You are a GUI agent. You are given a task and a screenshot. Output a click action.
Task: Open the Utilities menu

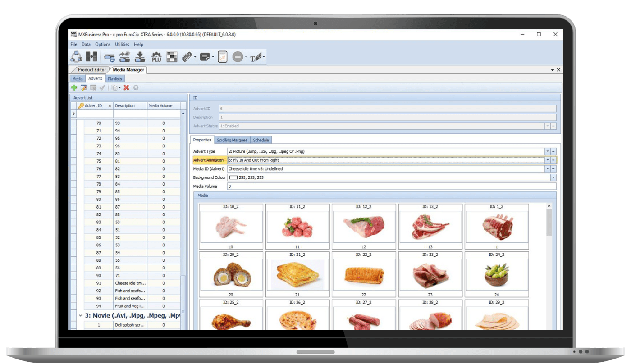pyautogui.click(x=122, y=44)
